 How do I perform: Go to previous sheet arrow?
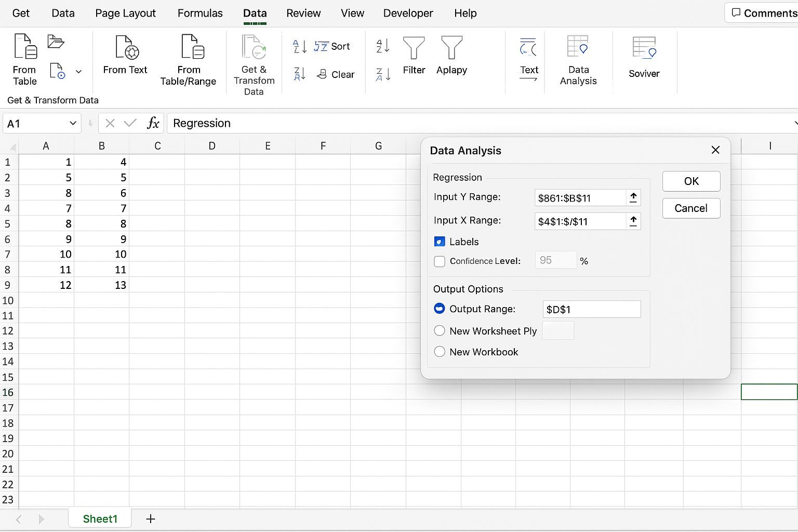click(19, 519)
